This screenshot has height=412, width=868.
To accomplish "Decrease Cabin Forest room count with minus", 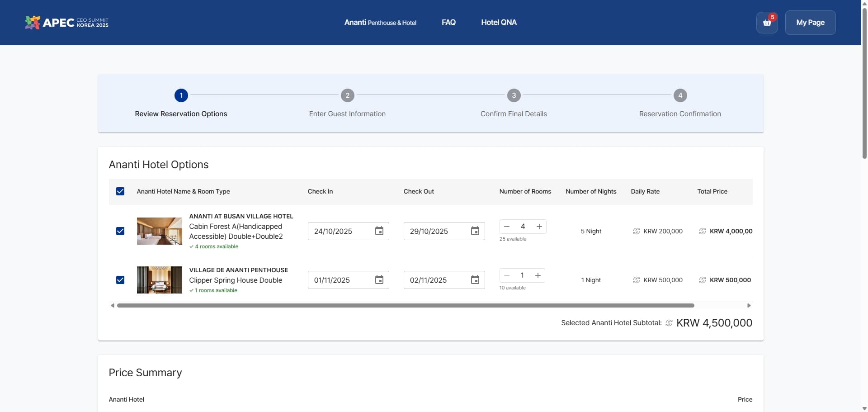I will pyautogui.click(x=507, y=227).
